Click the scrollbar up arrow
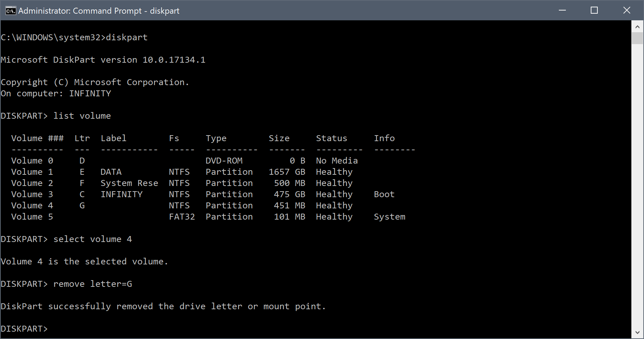 click(637, 27)
